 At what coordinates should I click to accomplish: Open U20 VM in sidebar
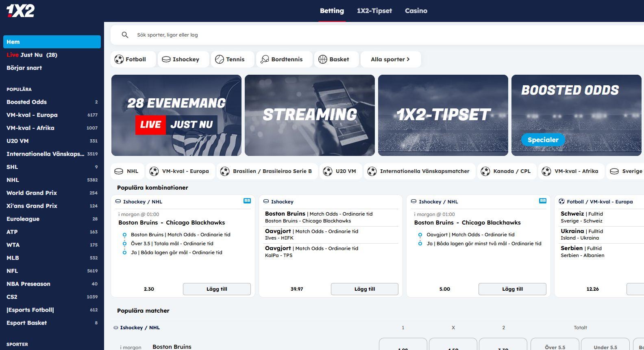coord(52,141)
